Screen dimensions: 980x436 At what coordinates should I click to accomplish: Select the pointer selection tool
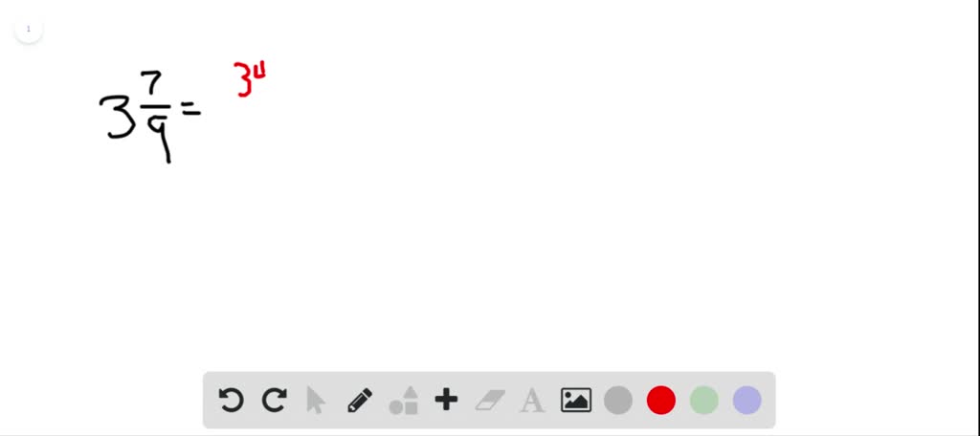(316, 401)
